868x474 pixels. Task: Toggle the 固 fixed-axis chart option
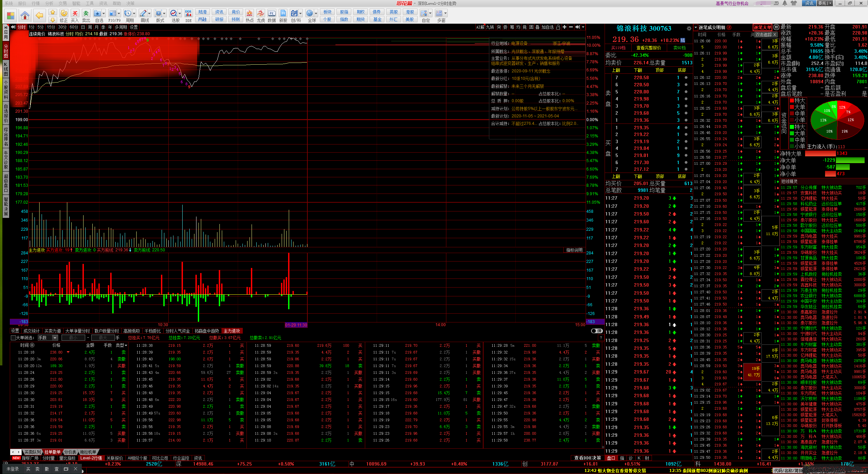pos(531,27)
